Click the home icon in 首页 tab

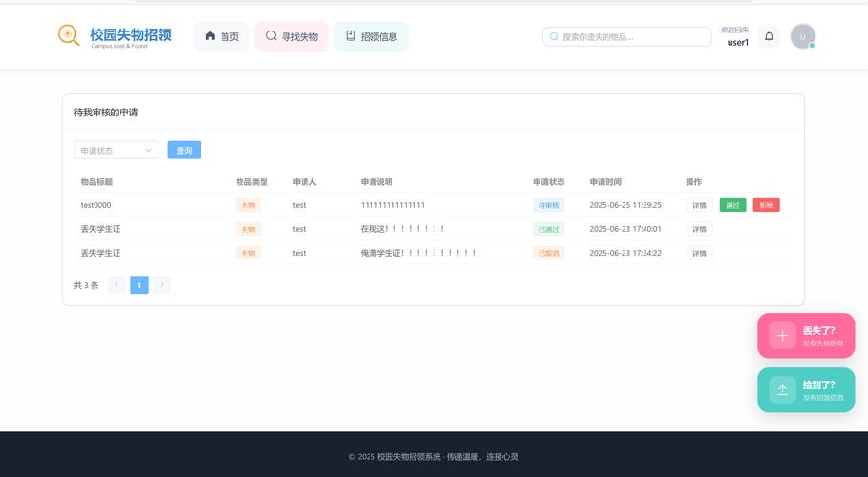point(210,36)
